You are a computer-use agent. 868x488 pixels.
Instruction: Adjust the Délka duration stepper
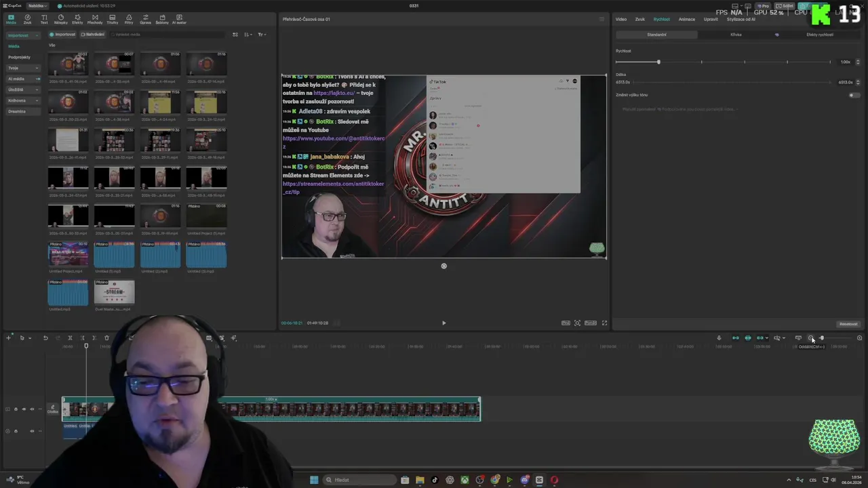857,82
